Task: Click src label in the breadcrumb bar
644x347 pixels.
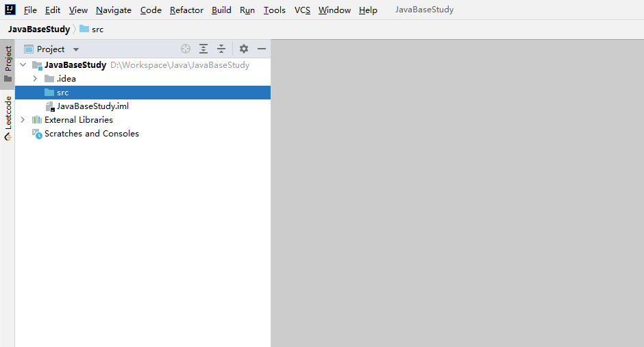Action: tap(98, 29)
